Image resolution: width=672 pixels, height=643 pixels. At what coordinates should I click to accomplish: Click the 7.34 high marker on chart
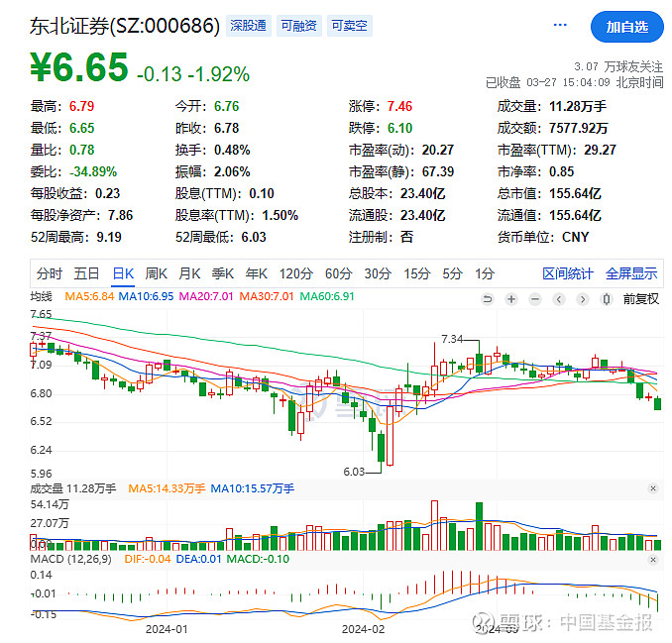(452, 339)
